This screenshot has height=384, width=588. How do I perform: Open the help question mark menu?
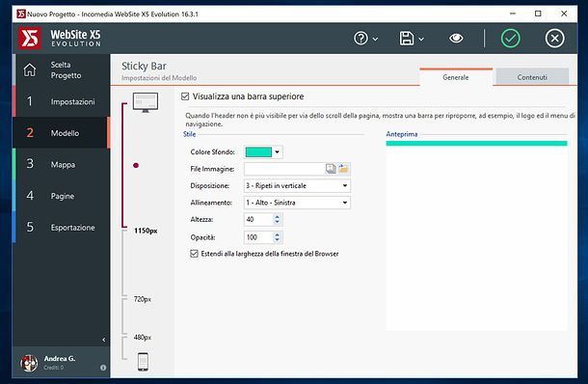pyautogui.click(x=361, y=39)
